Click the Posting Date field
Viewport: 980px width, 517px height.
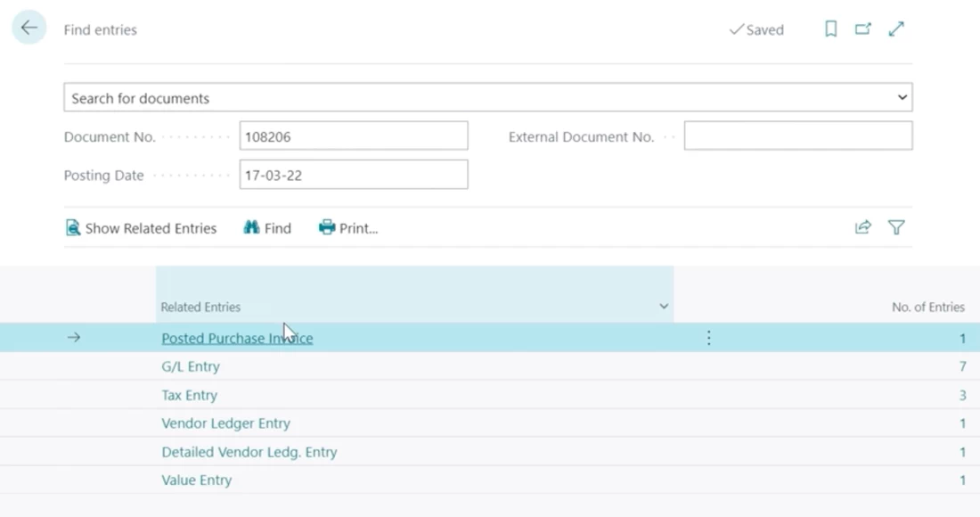(353, 175)
